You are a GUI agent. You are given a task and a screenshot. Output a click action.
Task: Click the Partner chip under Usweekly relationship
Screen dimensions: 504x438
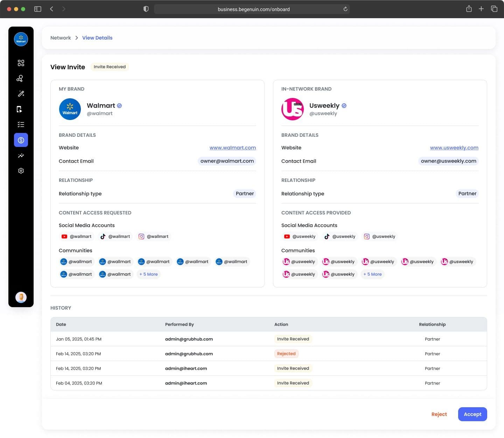[x=467, y=194]
